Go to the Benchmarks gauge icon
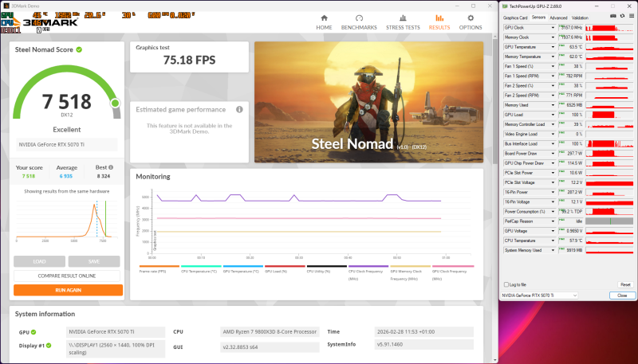 click(x=359, y=18)
